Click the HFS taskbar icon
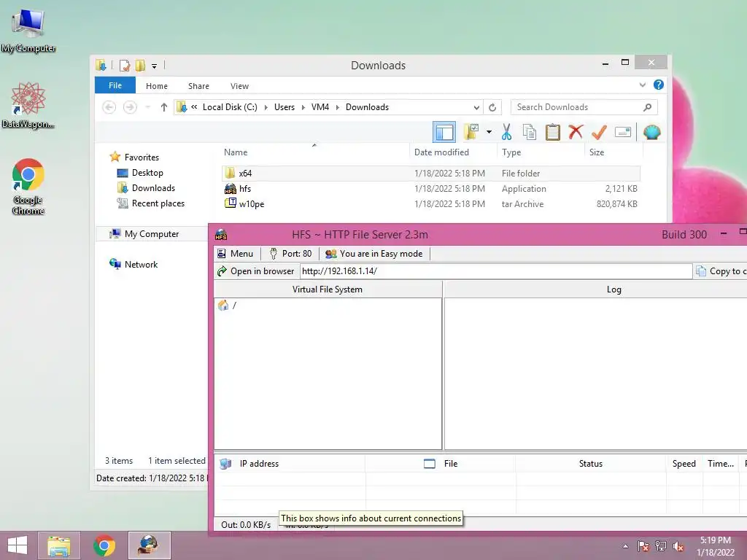 click(149, 545)
